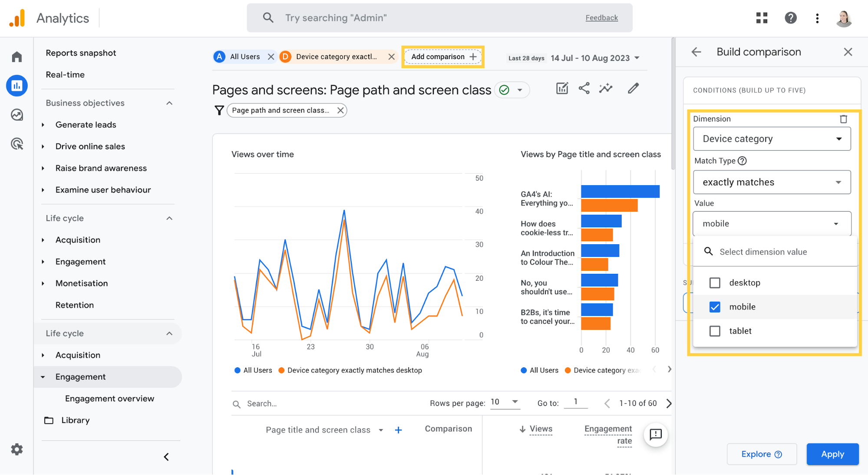
Task: Check the tablet dimension value
Action: pos(715,331)
